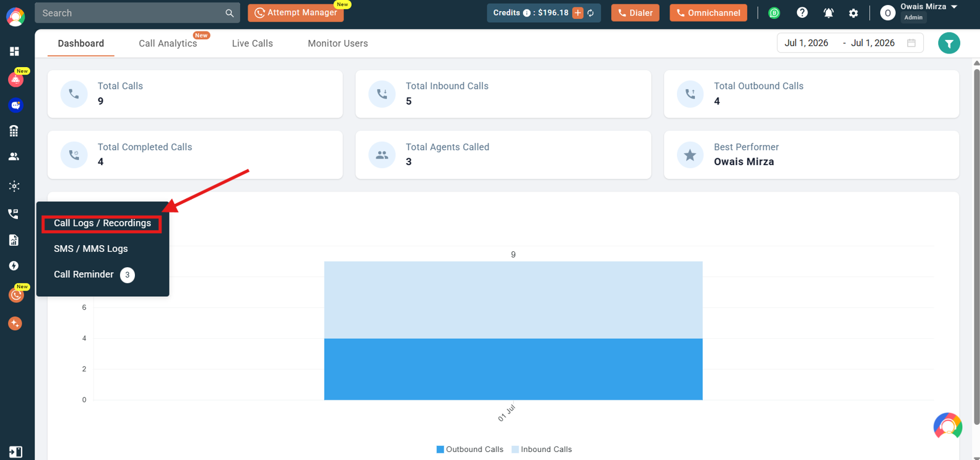The width and height of the screenshot is (980, 460).
Task: Toggle Inbound Calls legend item
Action: 541,450
